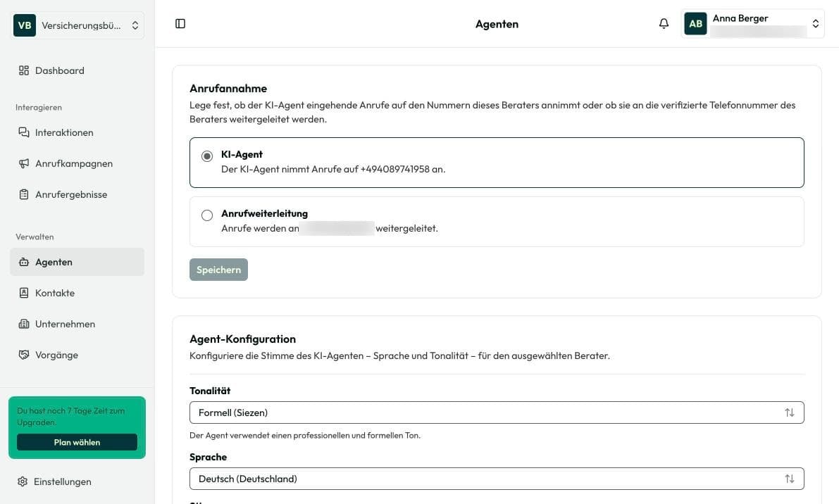Open Unternehmen page

tap(77, 324)
